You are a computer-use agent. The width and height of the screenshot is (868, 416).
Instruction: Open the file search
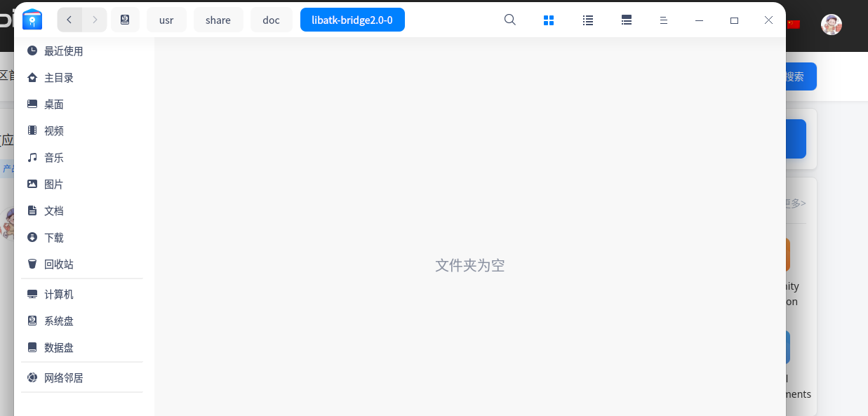[509, 20]
